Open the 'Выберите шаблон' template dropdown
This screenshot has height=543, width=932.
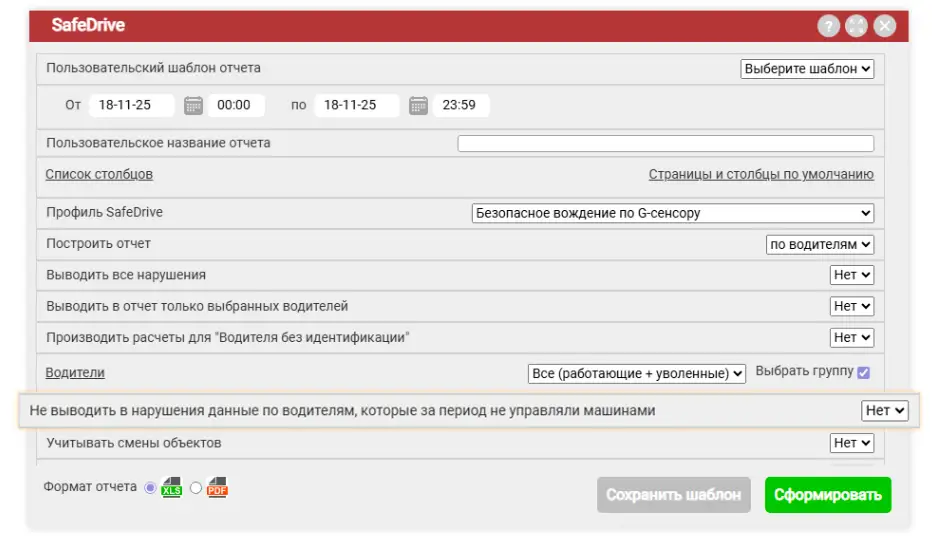[807, 69]
